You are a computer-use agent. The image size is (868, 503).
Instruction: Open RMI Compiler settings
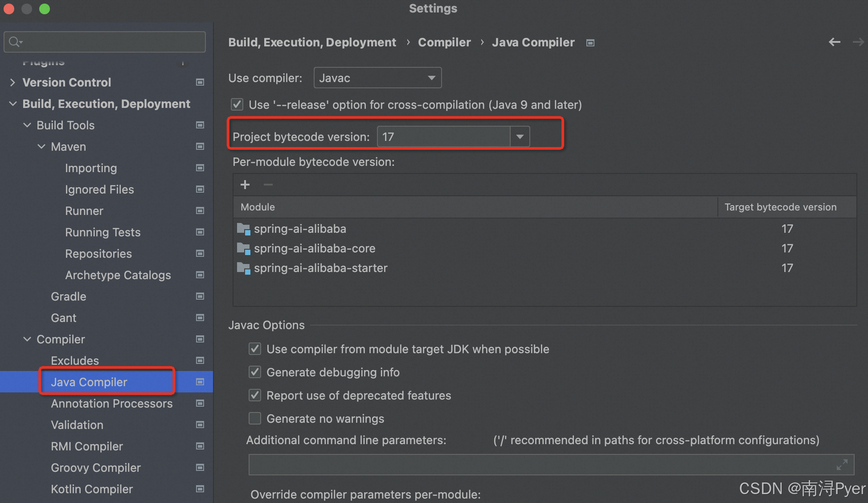(87, 446)
